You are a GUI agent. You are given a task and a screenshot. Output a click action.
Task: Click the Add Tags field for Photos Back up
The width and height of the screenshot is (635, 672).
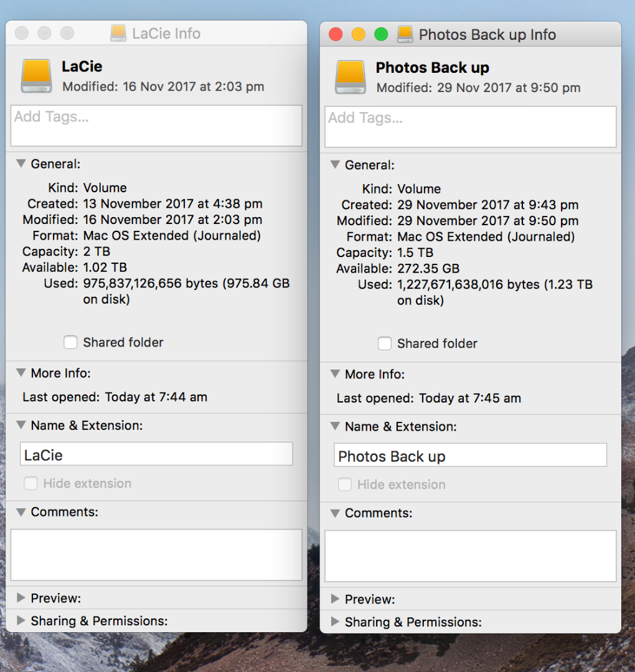tap(470, 126)
